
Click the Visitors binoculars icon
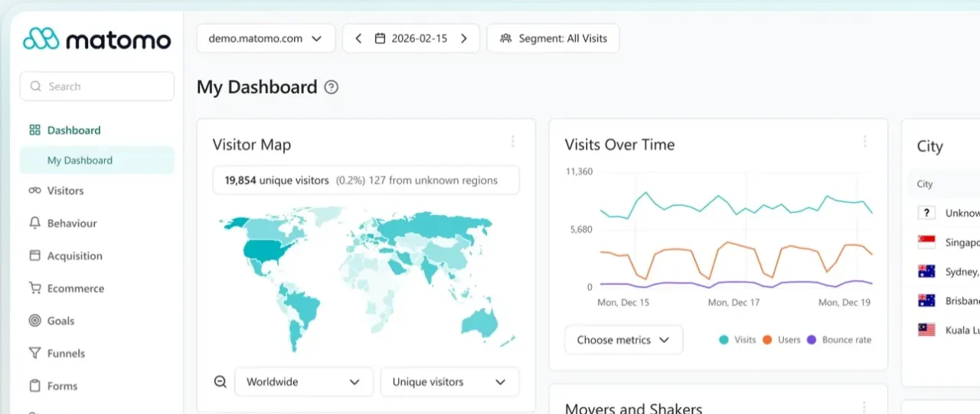34,191
